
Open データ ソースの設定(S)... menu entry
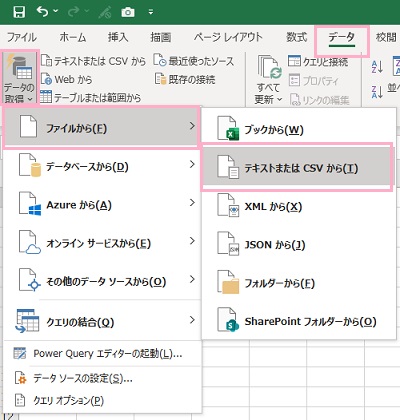[102, 378]
